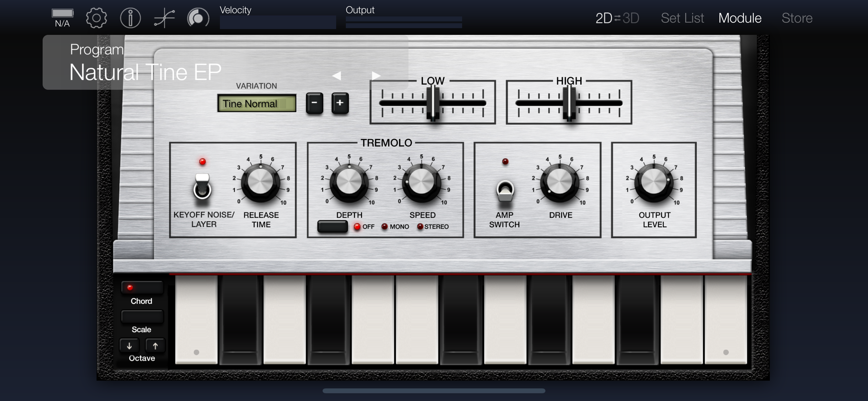Click the Tine Normal variation display

pyautogui.click(x=257, y=103)
